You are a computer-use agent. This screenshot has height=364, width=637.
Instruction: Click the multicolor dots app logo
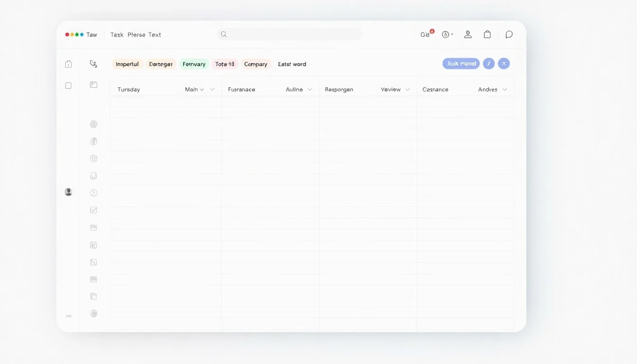tap(74, 35)
